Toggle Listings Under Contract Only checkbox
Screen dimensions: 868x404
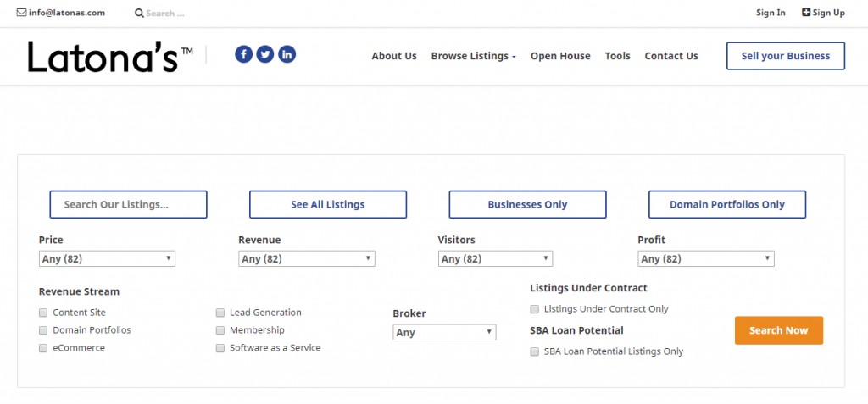coord(534,309)
